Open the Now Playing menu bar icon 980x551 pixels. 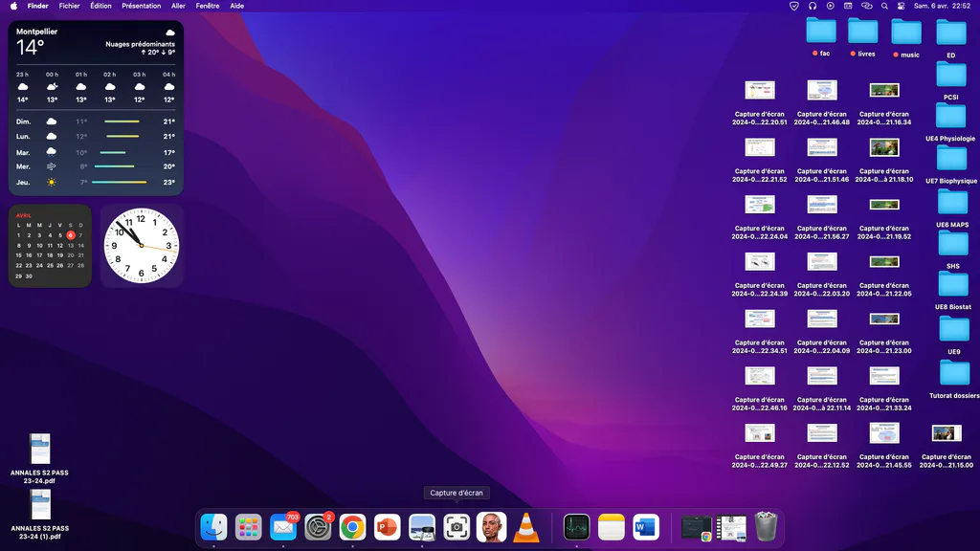tap(831, 7)
